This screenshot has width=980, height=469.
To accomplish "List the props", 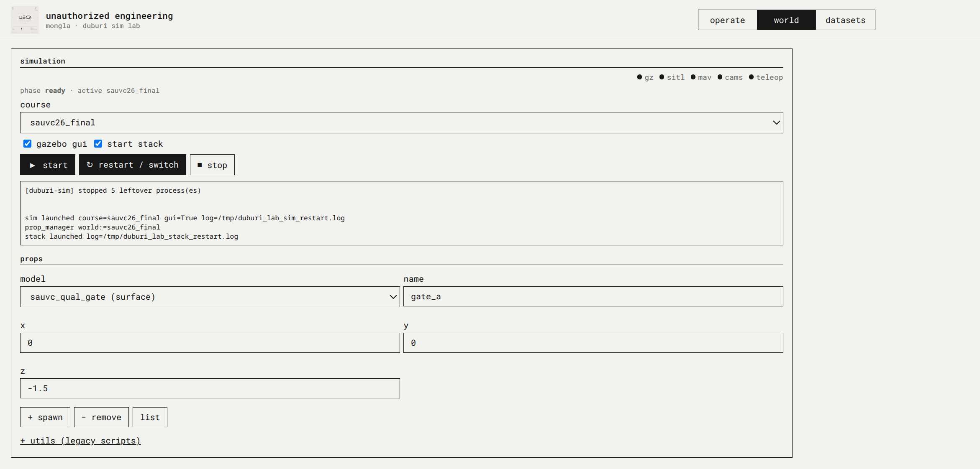I will tap(150, 417).
